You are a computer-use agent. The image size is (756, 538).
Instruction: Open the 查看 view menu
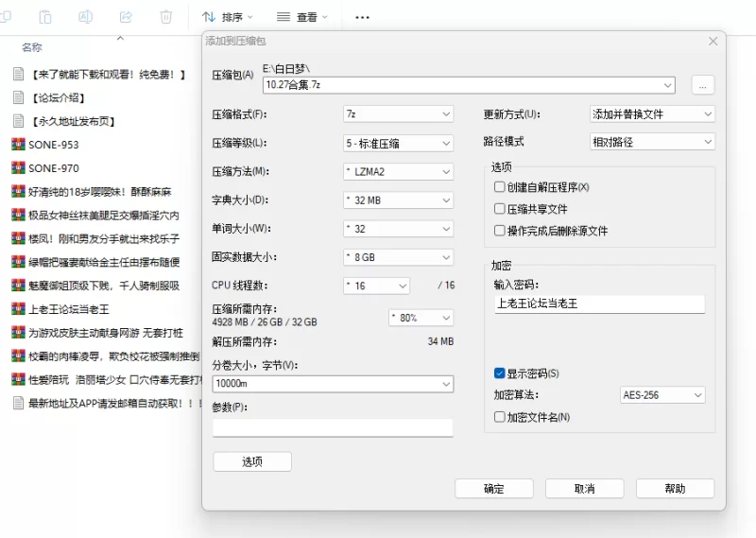pos(301,17)
